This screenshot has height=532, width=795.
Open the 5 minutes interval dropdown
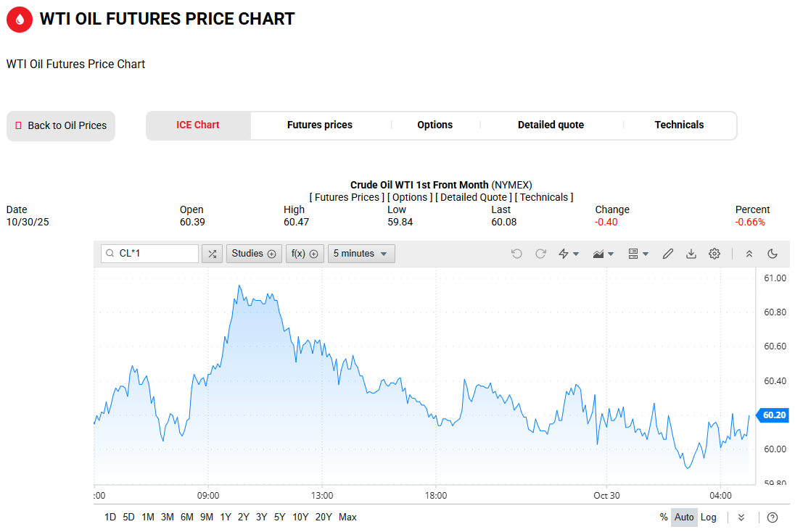click(361, 254)
